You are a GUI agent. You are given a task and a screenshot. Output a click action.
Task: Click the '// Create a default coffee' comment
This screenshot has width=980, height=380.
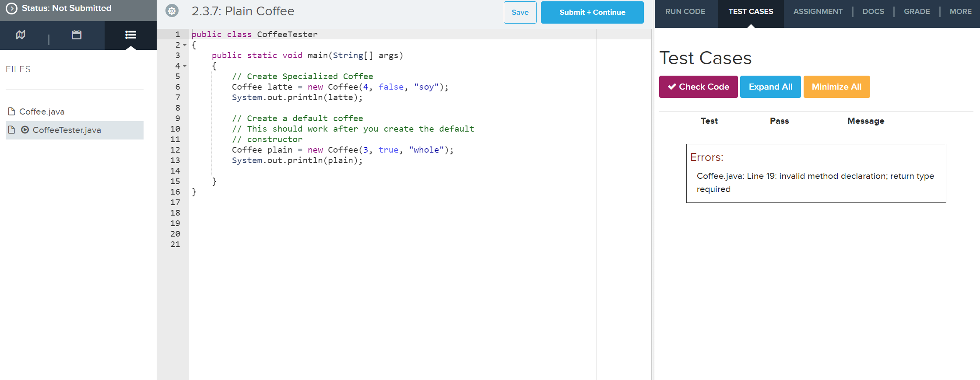click(x=297, y=119)
